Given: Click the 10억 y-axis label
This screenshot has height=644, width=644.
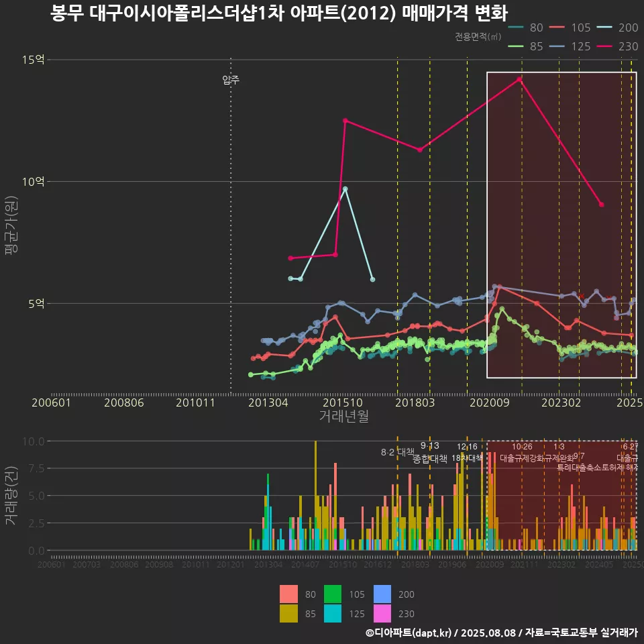Looking at the screenshot, I should [x=34, y=181].
